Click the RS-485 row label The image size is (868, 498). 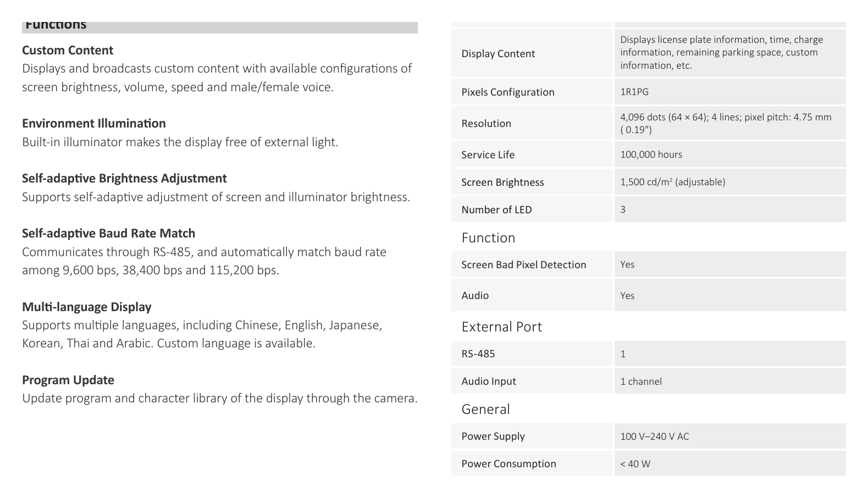click(478, 354)
